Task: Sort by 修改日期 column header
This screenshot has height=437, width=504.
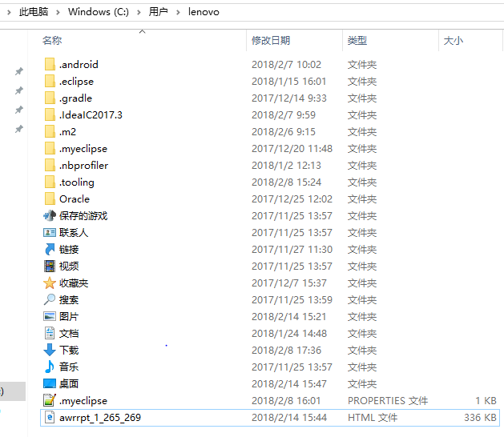Action: coord(271,40)
